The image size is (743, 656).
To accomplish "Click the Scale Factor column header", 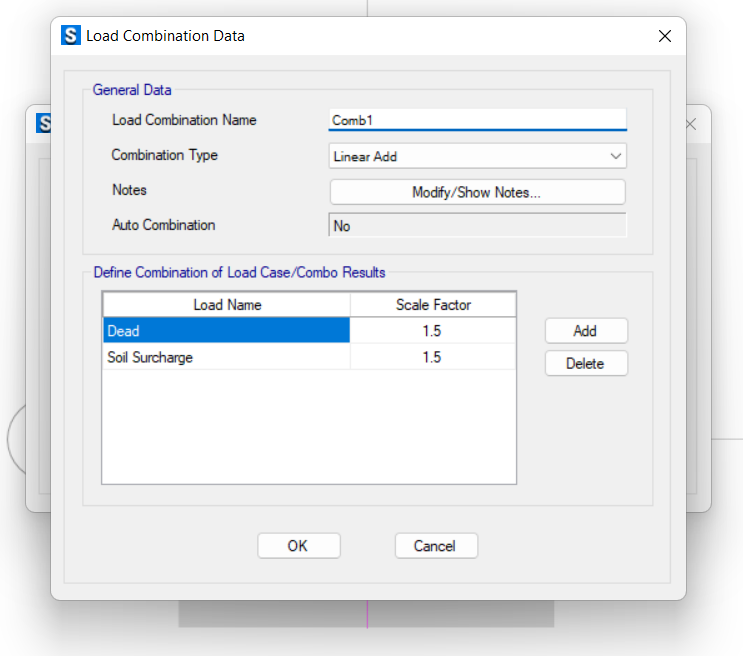I will point(433,305).
